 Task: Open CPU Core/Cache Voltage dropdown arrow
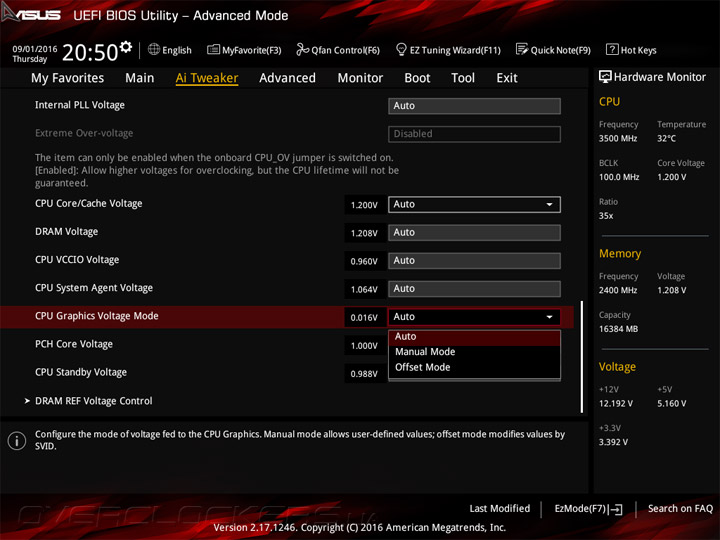point(549,204)
